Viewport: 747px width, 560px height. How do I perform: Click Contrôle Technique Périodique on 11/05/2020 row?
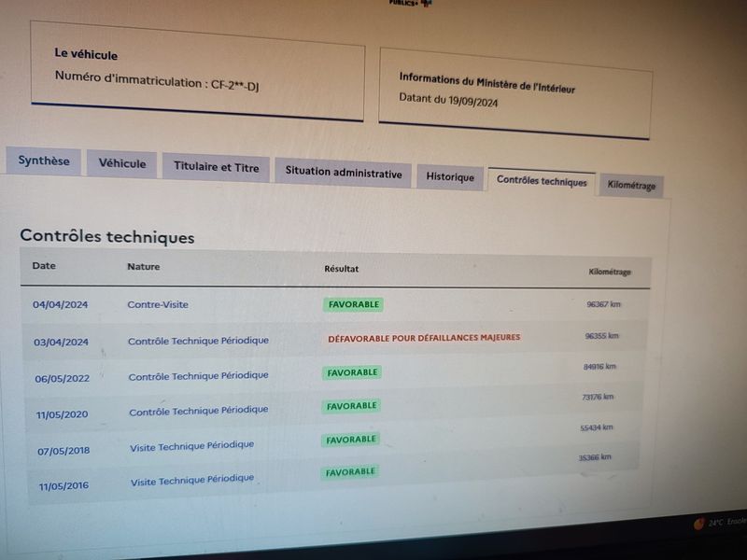pyautogui.click(x=199, y=411)
